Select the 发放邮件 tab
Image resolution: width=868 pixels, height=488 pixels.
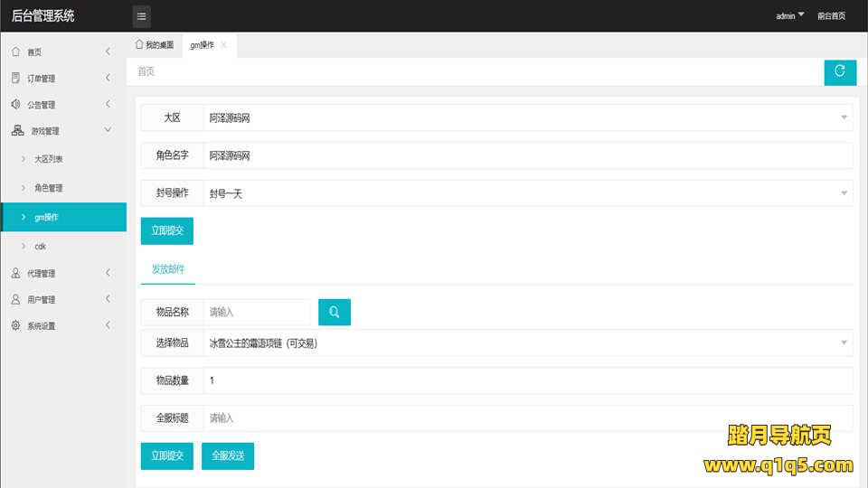pyautogui.click(x=167, y=269)
